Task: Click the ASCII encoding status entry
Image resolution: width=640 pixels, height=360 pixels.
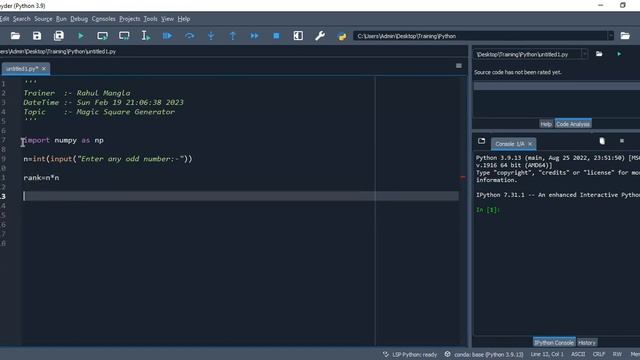Action: [578, 354]
